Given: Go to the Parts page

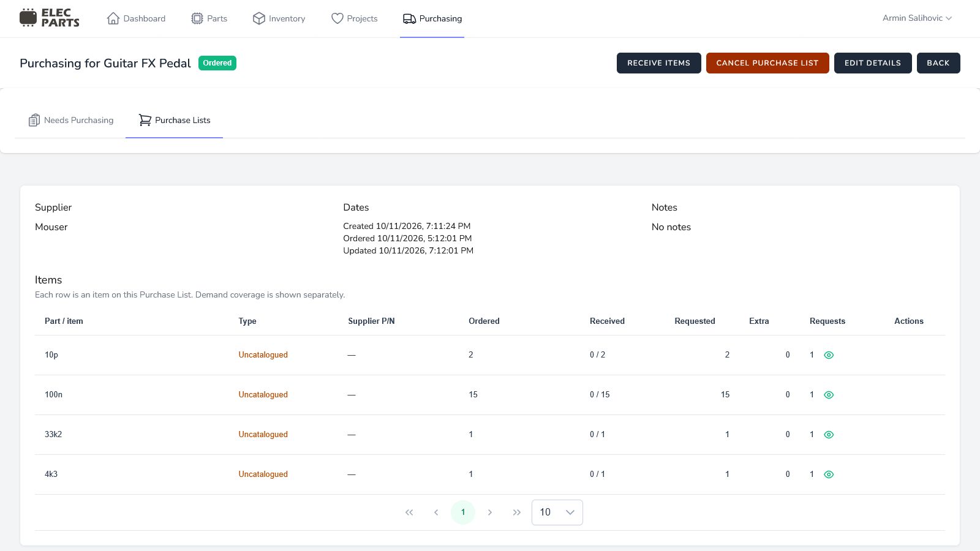Looking at the screenshot, I should (x=209, y=18).
